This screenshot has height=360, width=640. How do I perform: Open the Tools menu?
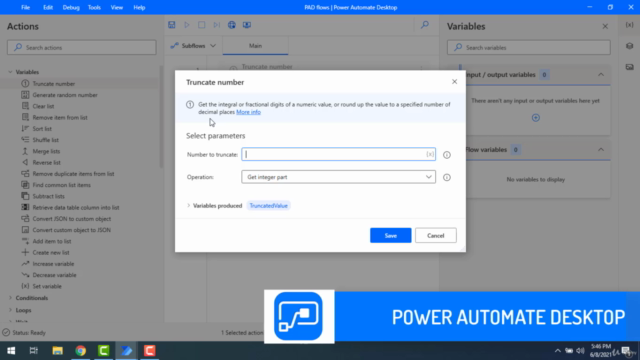pyautogui.click(x=94, y=7)
